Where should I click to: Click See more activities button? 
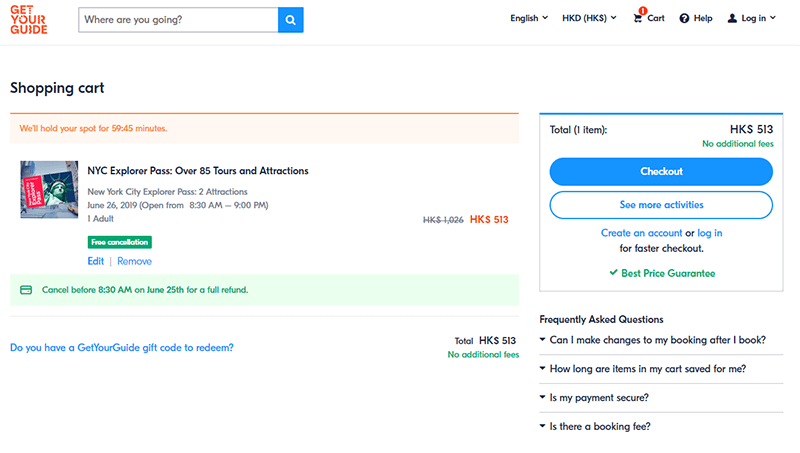coord(661,205)
